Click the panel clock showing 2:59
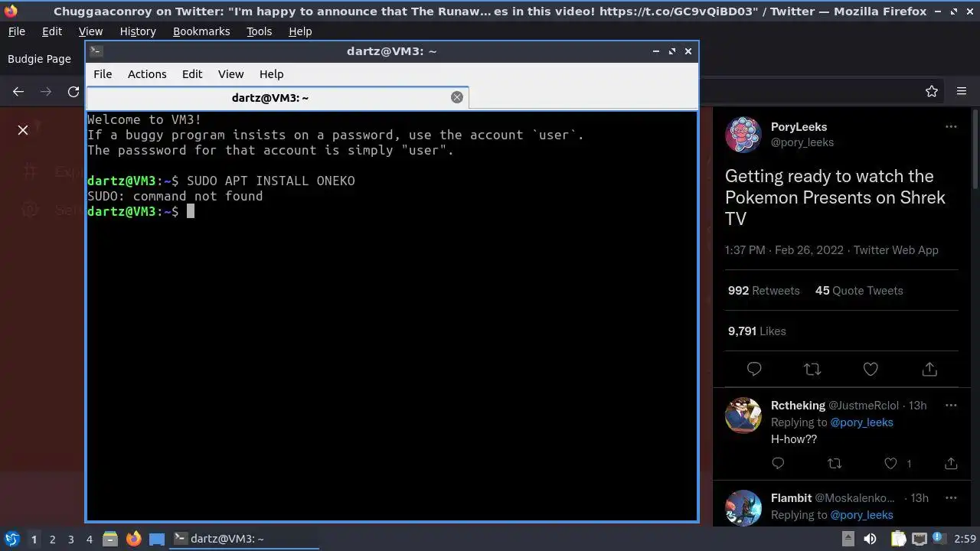This screenshot has width=980, height=551. pos(965,539)
